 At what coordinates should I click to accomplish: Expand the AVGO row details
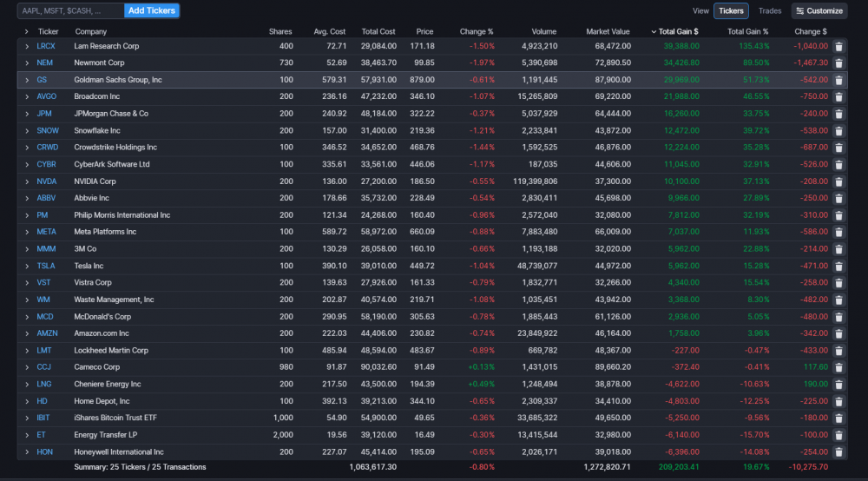tap(27, 96)
